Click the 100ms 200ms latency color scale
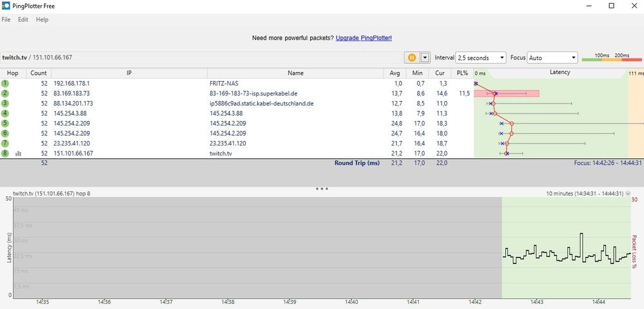 (612, 57)
